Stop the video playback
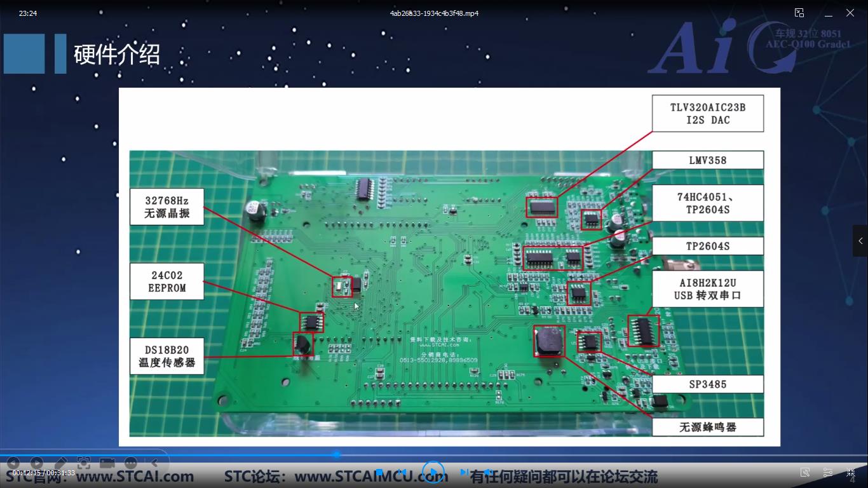This screenshot has width=868, height=488. 379,472
